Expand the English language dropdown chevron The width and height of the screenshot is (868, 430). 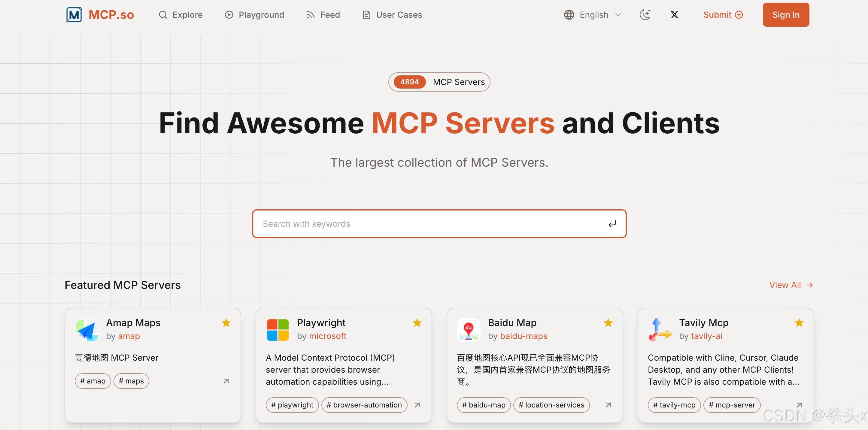(618, 15)
